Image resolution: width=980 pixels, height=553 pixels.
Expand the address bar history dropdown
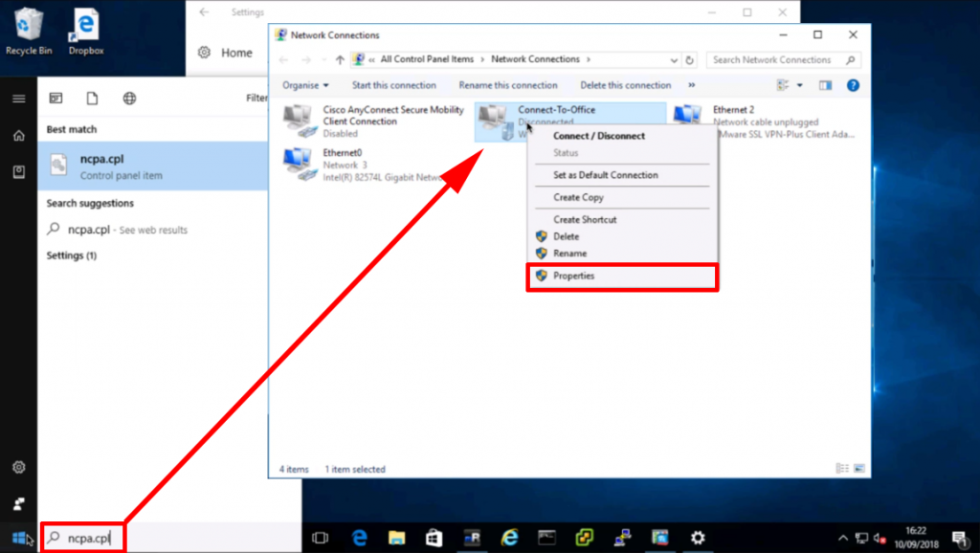[674, 59]
